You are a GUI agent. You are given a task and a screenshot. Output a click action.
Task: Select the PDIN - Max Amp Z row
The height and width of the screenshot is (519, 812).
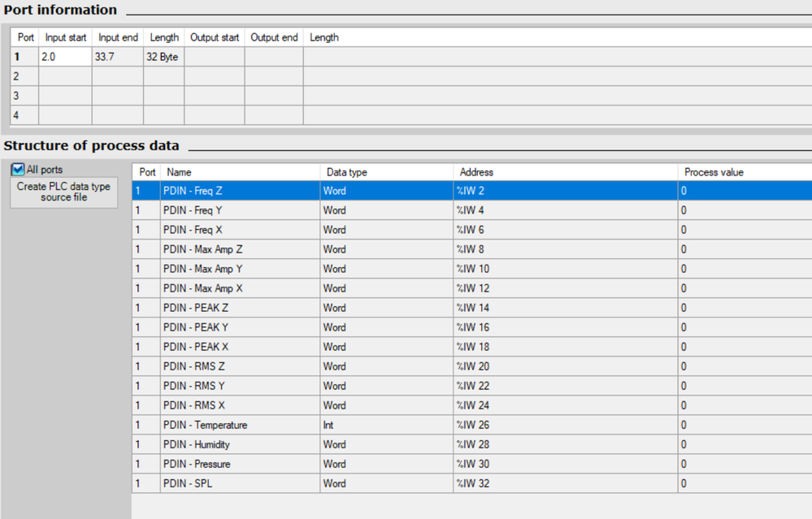pos(471,249)
